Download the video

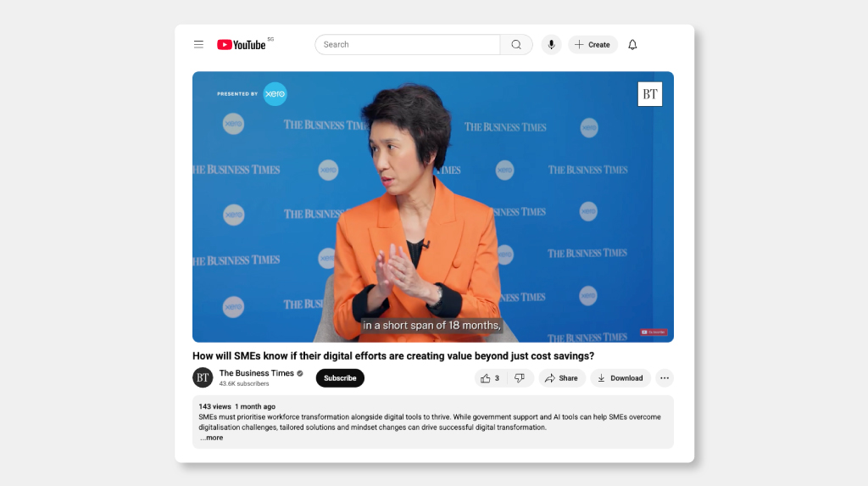point(620,378)
